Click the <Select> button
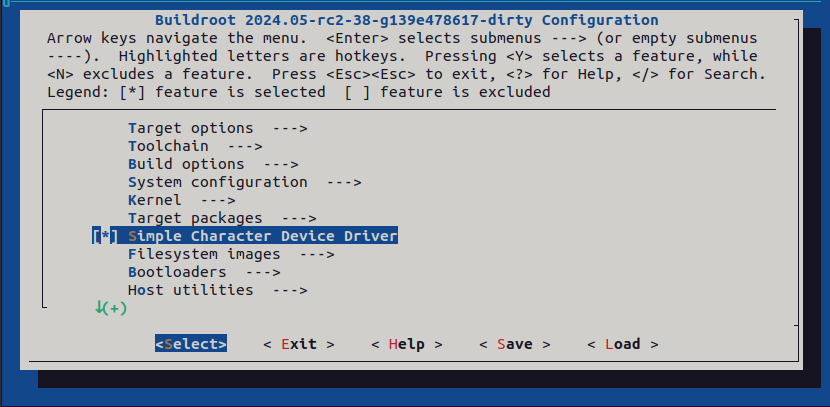 point(191,344)
